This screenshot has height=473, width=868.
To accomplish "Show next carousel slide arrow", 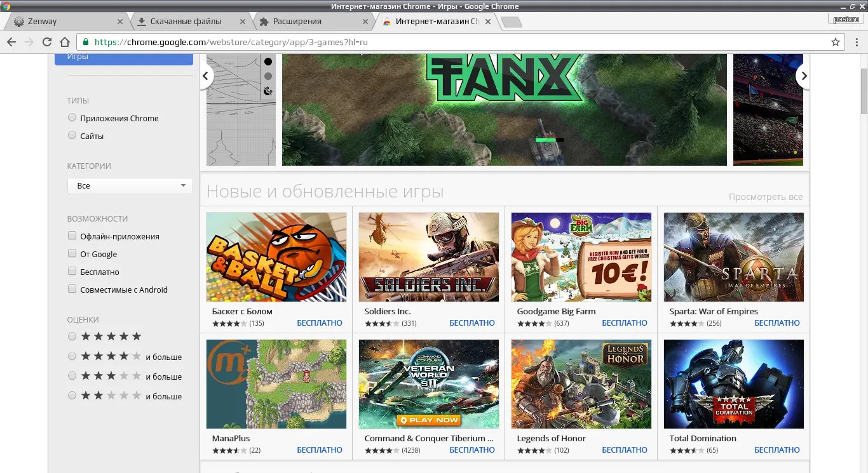I will click(803, 76).
